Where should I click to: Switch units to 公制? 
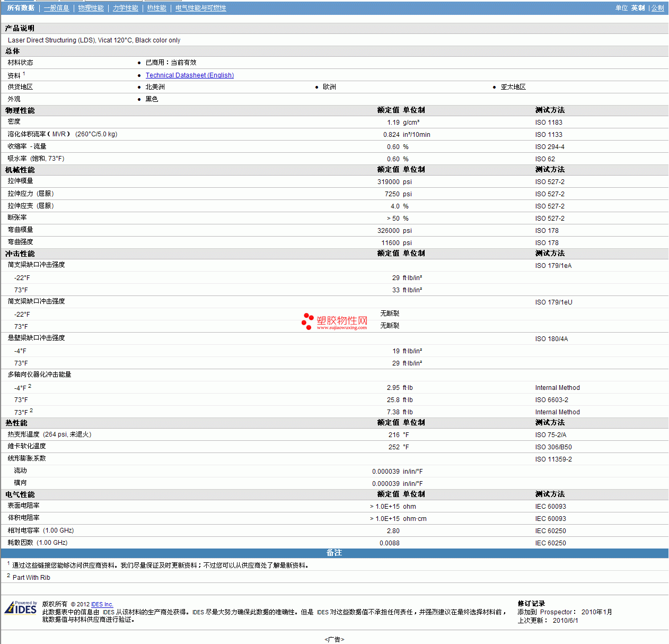click(x=657, y=8)
